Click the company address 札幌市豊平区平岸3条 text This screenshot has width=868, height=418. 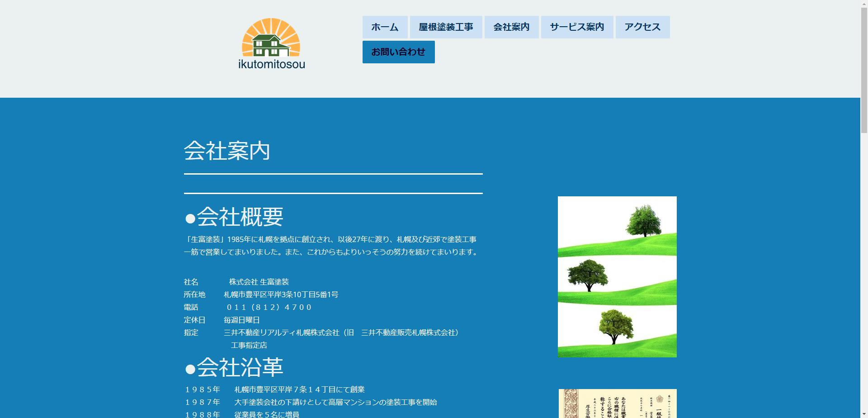[280, 294]
